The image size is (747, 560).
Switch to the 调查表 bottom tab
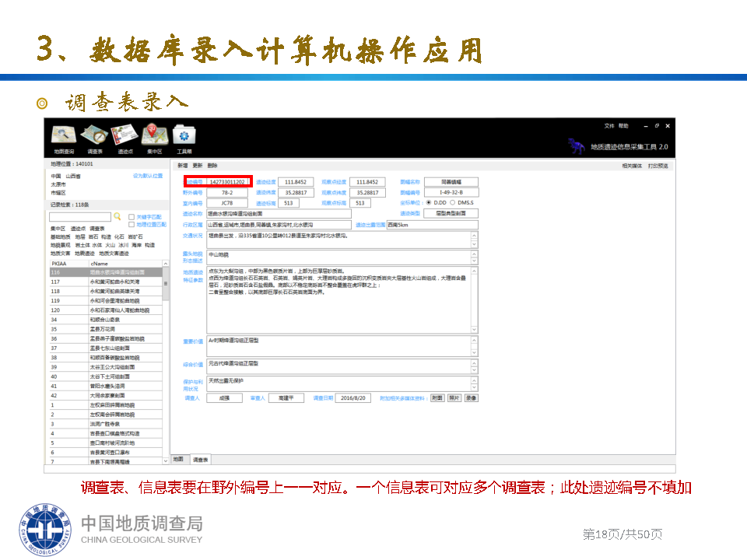pyautogui.click(x=201, y=460)
